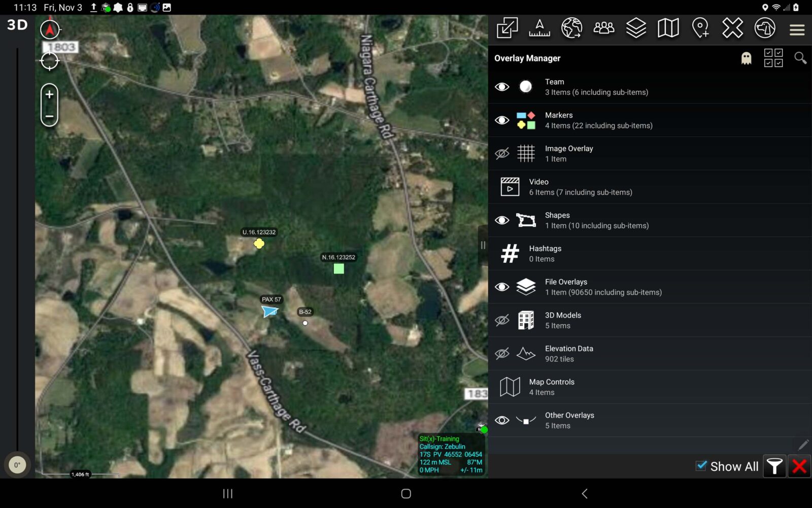Expand the Map Controls entry
This screenshot has height=508, width=812.
pos(552,387)
